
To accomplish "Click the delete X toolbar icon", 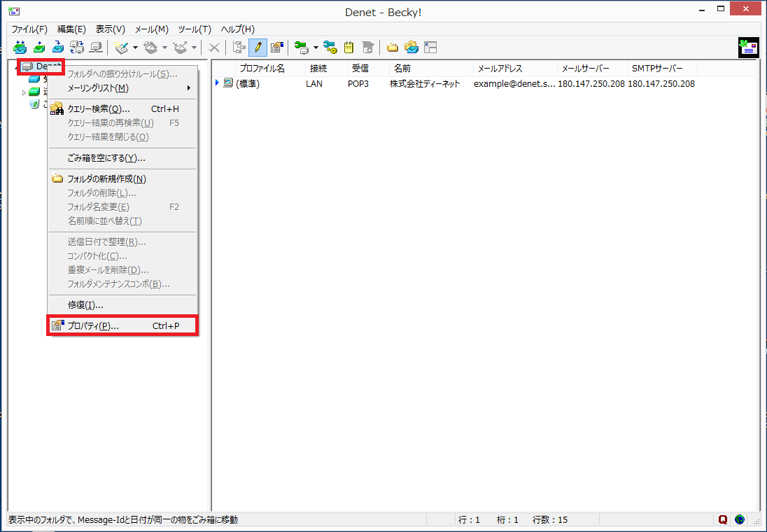I will [x=213, y=48].
